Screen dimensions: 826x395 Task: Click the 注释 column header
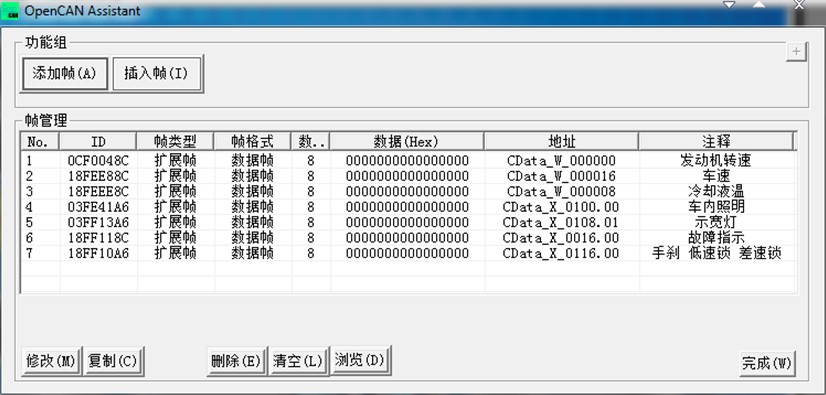point(716,141)
